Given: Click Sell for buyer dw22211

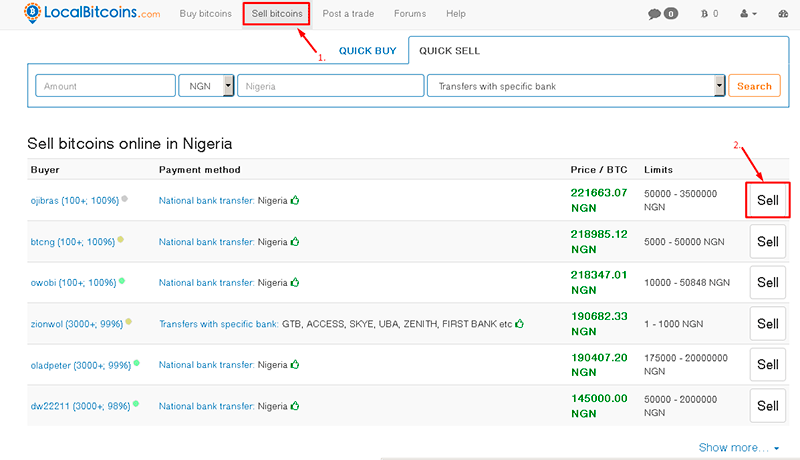Looking at the screenshot, I should [x=767, y=406].
